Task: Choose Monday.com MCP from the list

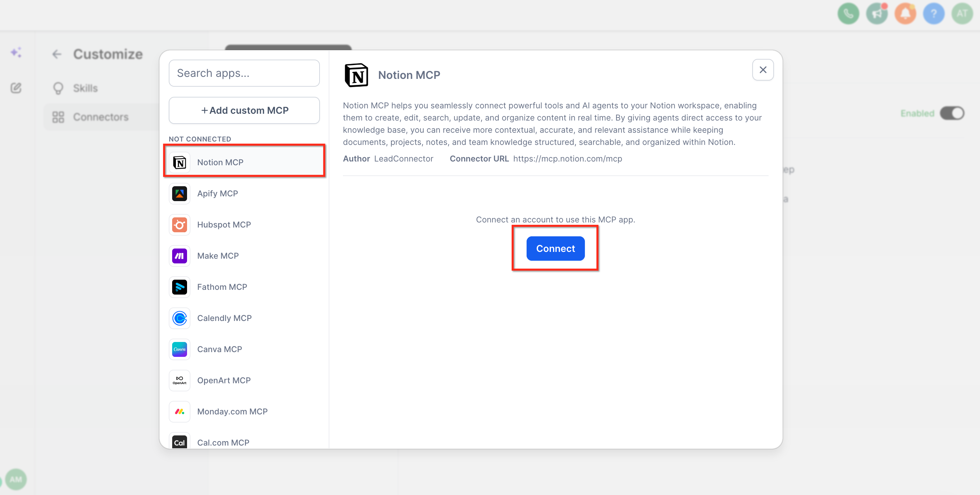Action: [244, 412]
